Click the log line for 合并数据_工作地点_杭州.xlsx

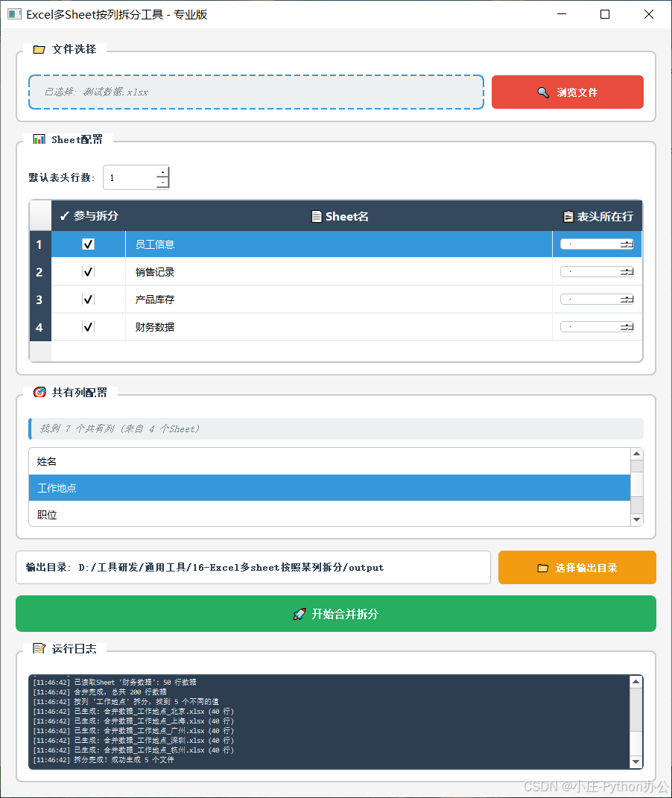(133, 750)
